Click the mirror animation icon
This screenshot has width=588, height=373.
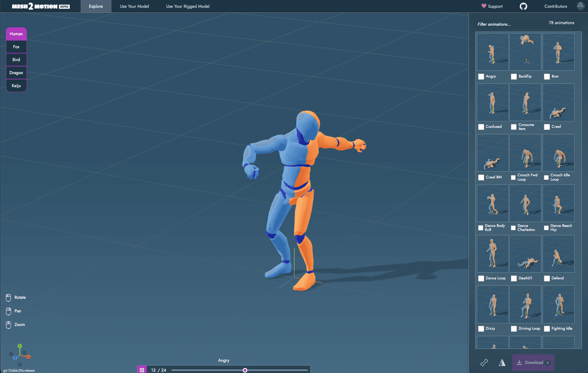(x=502, y=362)
